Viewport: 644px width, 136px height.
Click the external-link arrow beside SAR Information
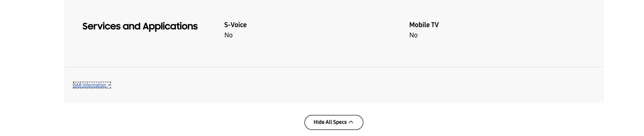click(x=109, y=85)
